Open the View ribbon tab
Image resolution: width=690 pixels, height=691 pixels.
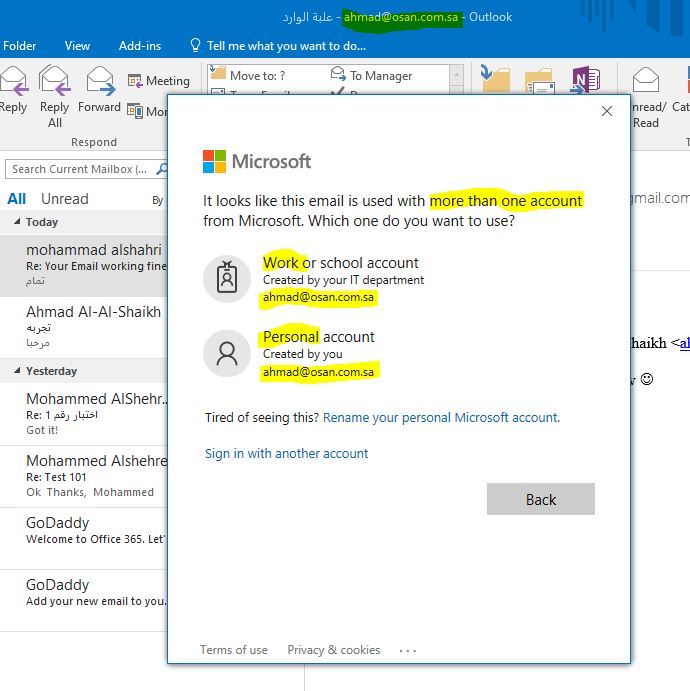click(x=77, y=46)
